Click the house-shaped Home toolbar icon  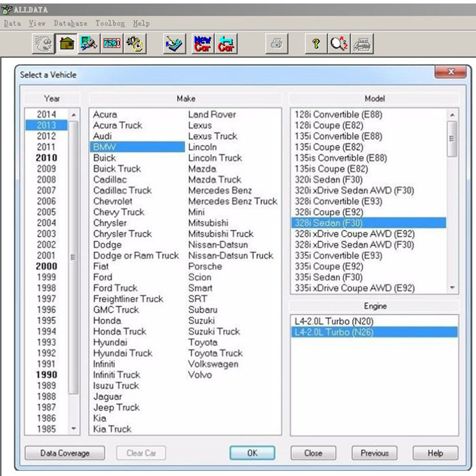coord(67,44)
